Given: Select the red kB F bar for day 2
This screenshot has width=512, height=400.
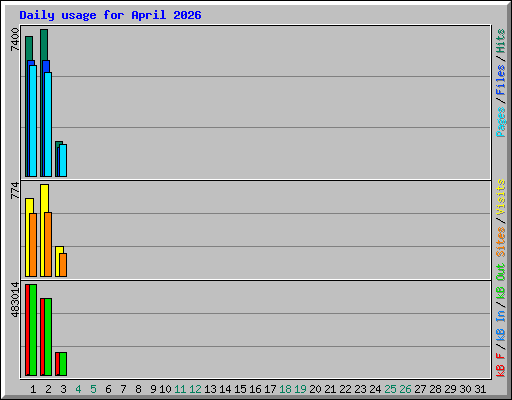Looking at the screenshot, I should (x=42, y=337).
